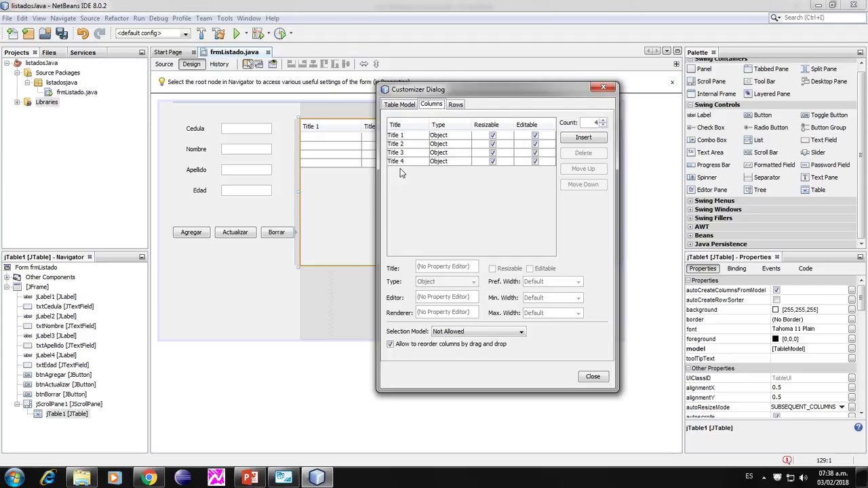
Task: Click the Insert button
Action: point(583,138)
